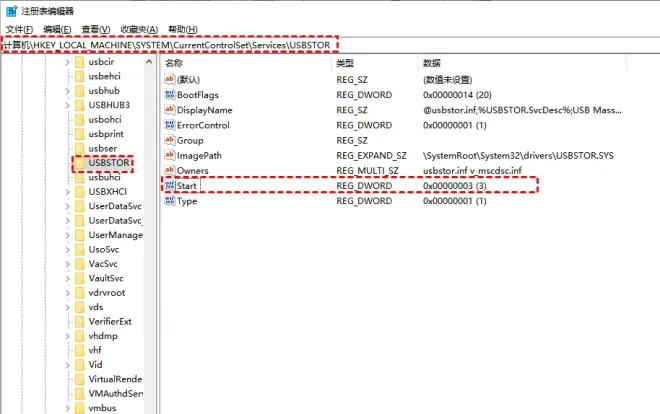Viewport: 660px width, 414px height.
Task: Select the USBSTOR folder icon
Action: [x=80, y=163]
